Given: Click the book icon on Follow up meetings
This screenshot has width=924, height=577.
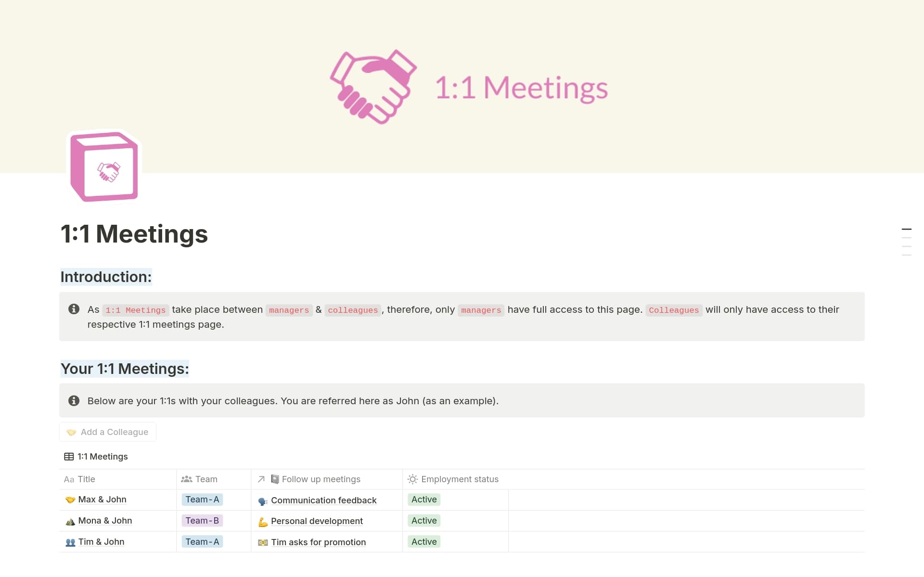Looking at the screenshot, I should click(x=274, y=479).
